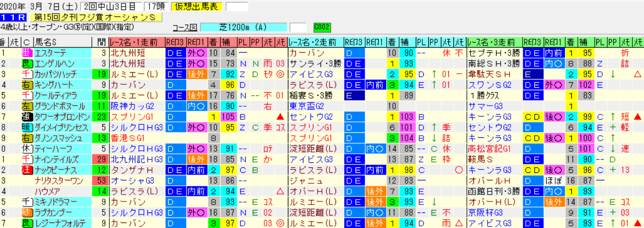Screen dimensions: 644x228
Task: Click the 左 badge beside グランドボヌール
Action: 27,106
